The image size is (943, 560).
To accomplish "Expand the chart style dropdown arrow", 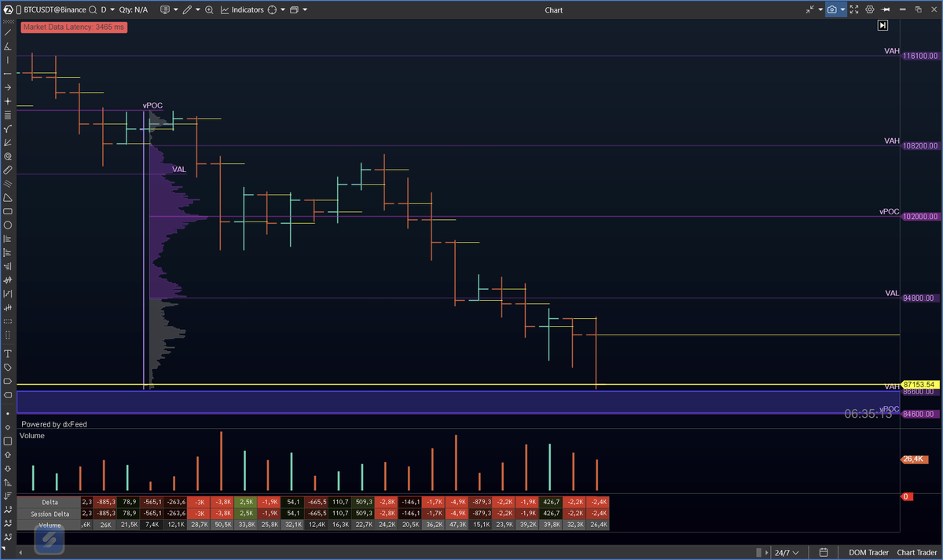I will 175,10.
